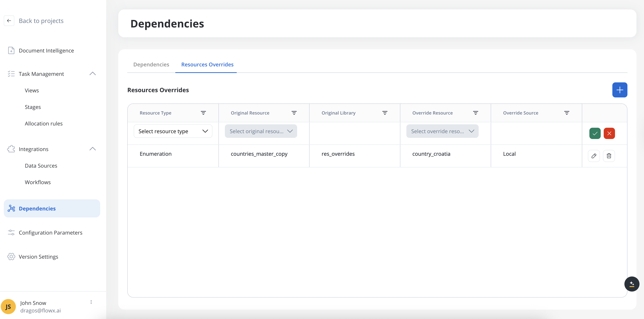This screenshot has width=644, height=319.
Task: Go to Data Sources page
Action: tap(41, 166)
